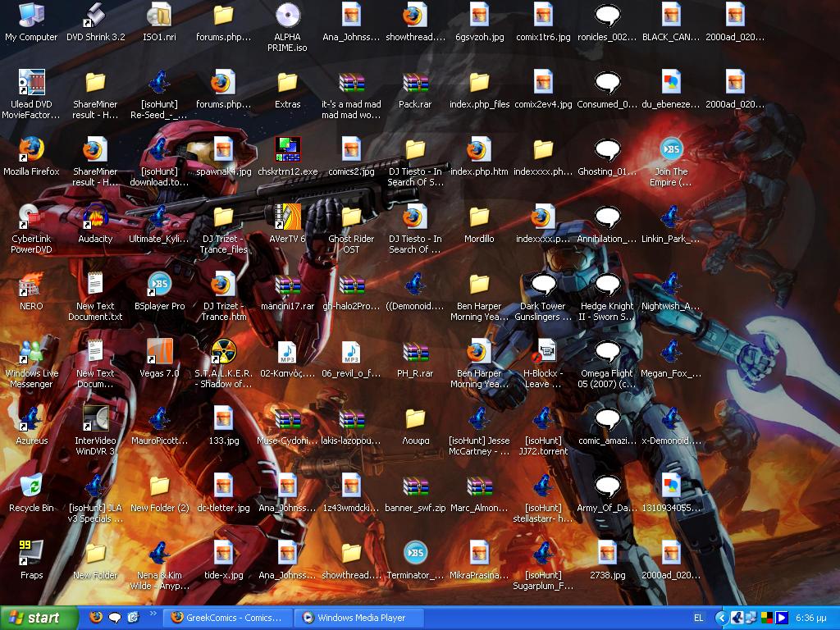Select the tide-x.jpg image file
Screen dimensions: 840x630
click(223, 560)
